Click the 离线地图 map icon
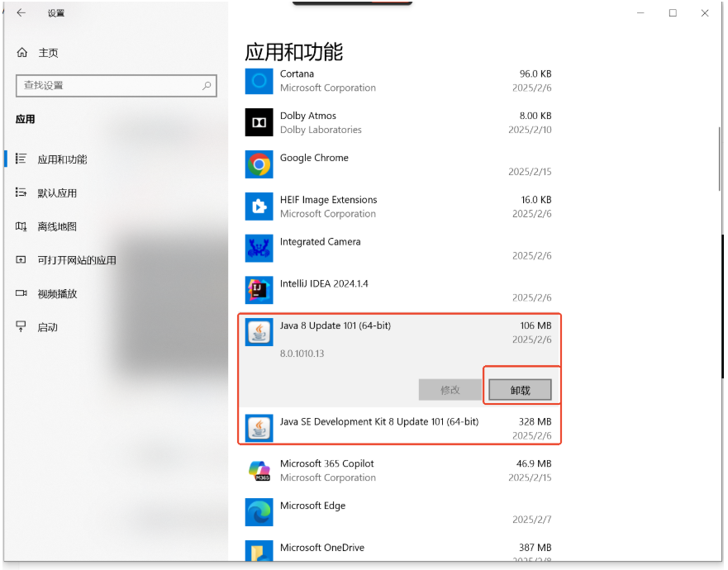 tap(21, 226)
